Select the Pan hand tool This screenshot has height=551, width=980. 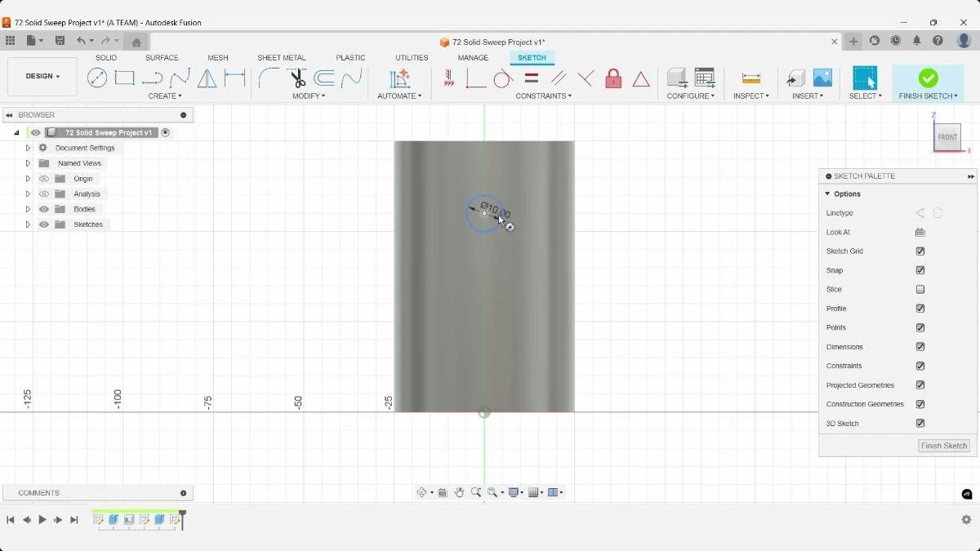tap(459, 492)
